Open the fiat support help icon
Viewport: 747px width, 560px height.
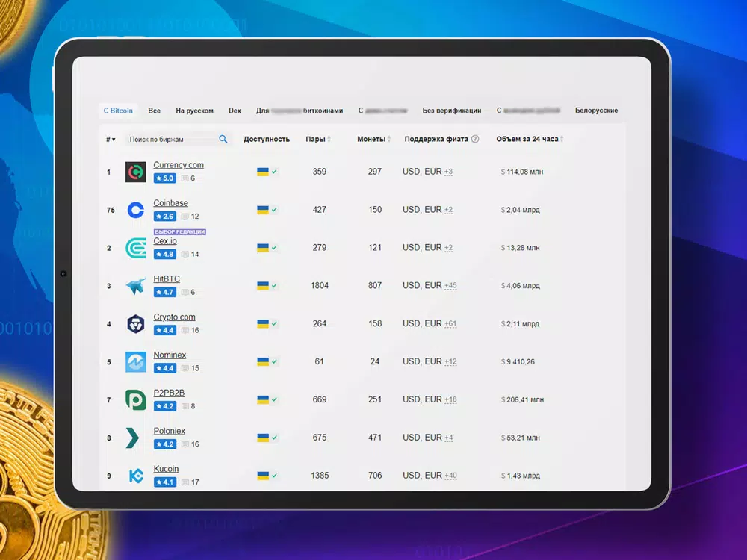(x=475, y=139)
